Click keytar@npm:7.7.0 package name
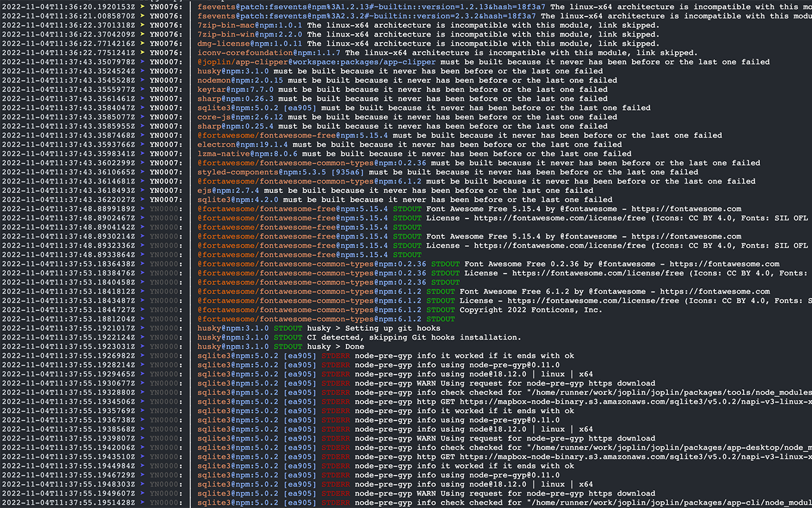 coord(235,90)
